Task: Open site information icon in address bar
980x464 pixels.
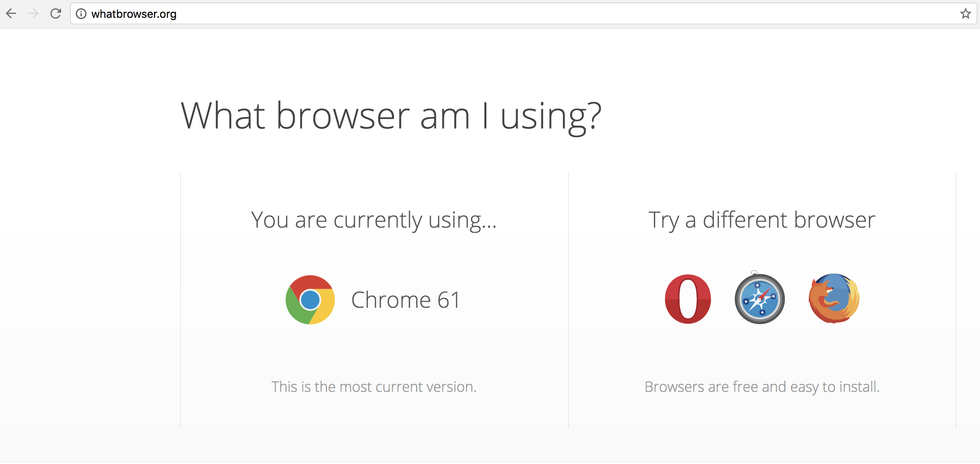Action: pyautogui.click(x=81, y=14)
